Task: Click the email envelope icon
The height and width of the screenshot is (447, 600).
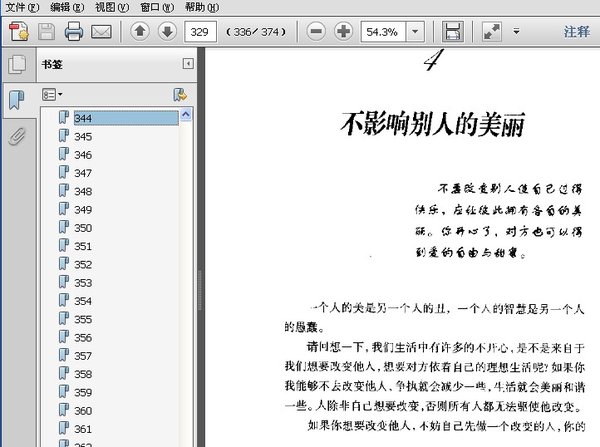Action: [x=101, y=32]
